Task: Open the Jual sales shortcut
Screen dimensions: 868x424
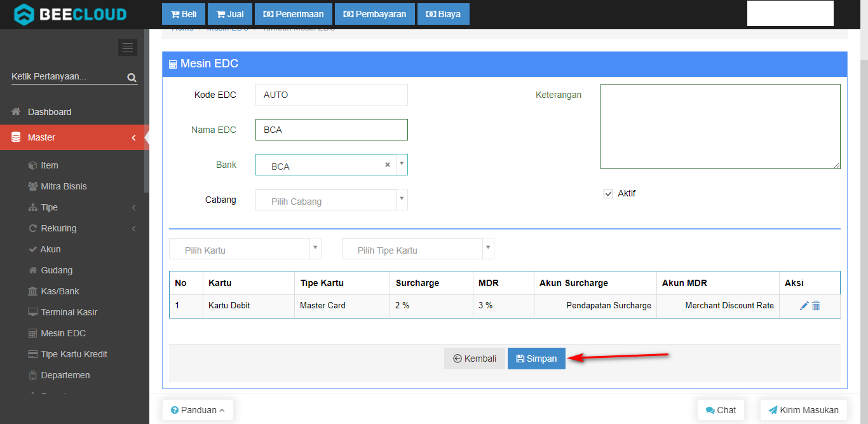Action: pos(230,14)
